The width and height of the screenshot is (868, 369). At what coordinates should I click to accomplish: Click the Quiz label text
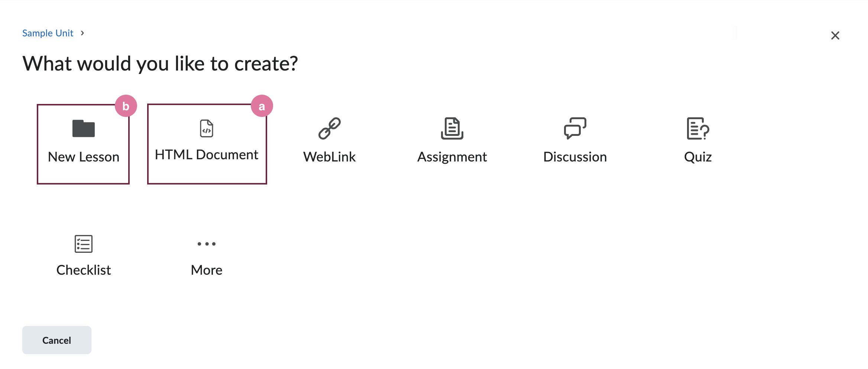tap(697, 156)
